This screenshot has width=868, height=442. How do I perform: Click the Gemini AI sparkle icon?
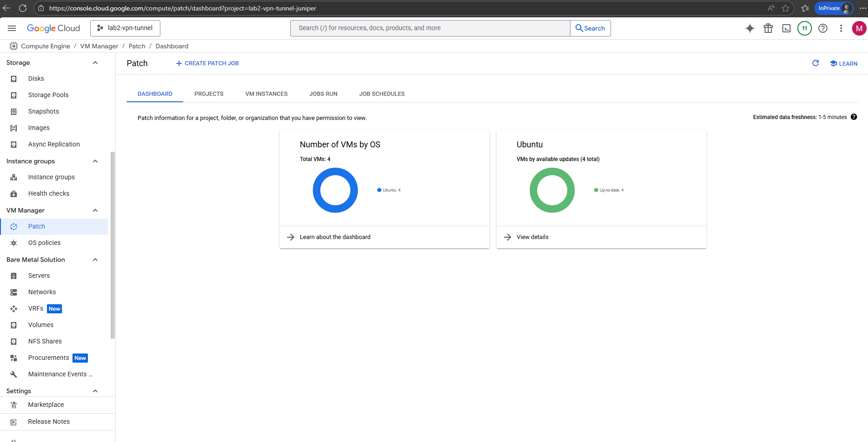tap(750, 28)
